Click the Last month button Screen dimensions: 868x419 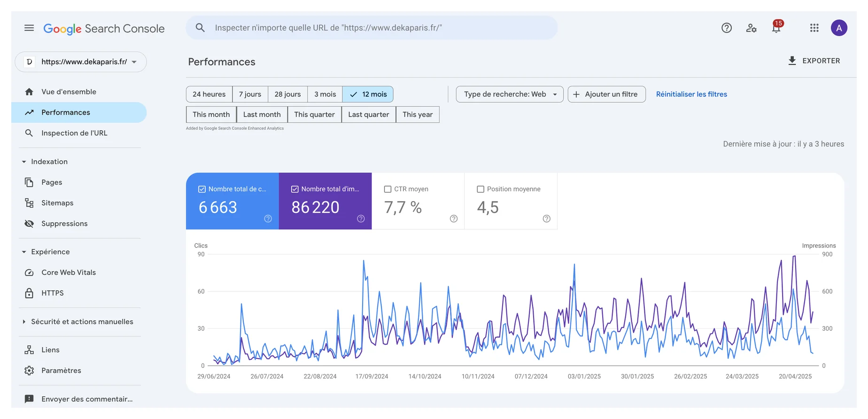pyautogui.click(x=262, y=115)
